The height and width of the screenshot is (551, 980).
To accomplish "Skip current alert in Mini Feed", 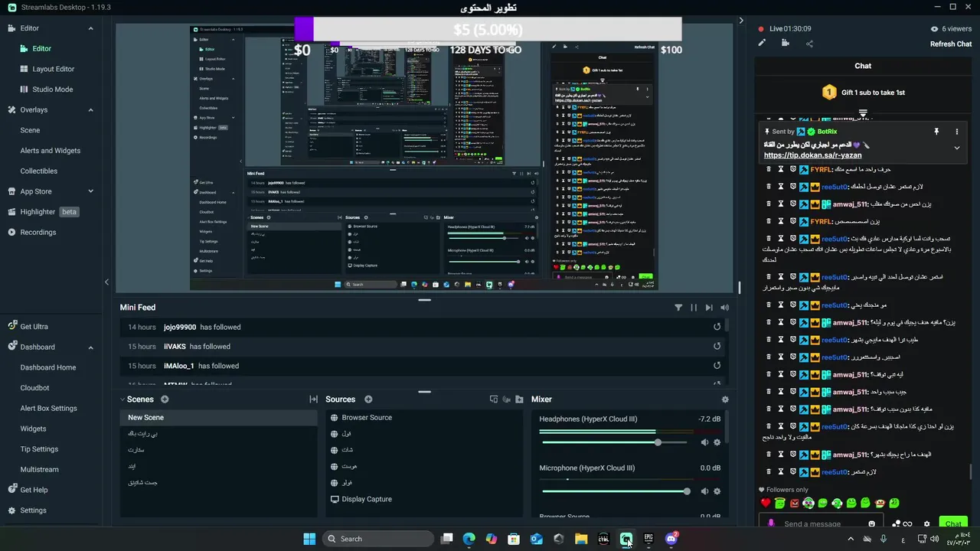I will coord(709,308).
